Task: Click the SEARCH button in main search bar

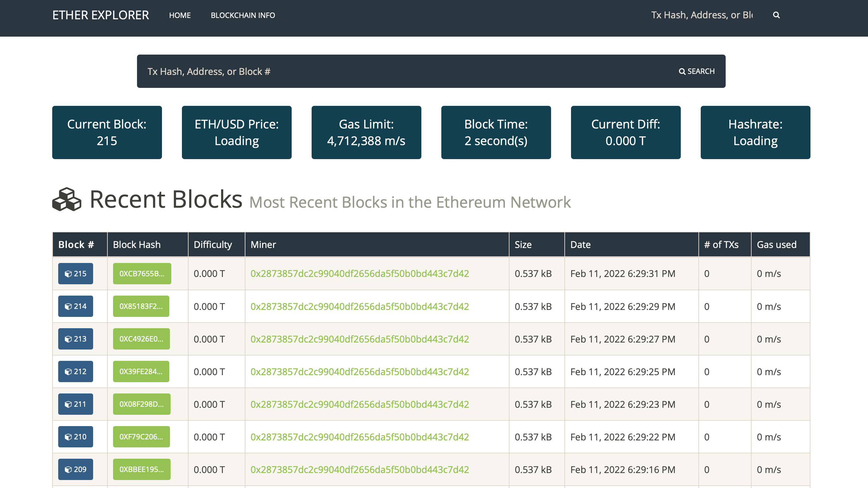Action: (696, 71)
